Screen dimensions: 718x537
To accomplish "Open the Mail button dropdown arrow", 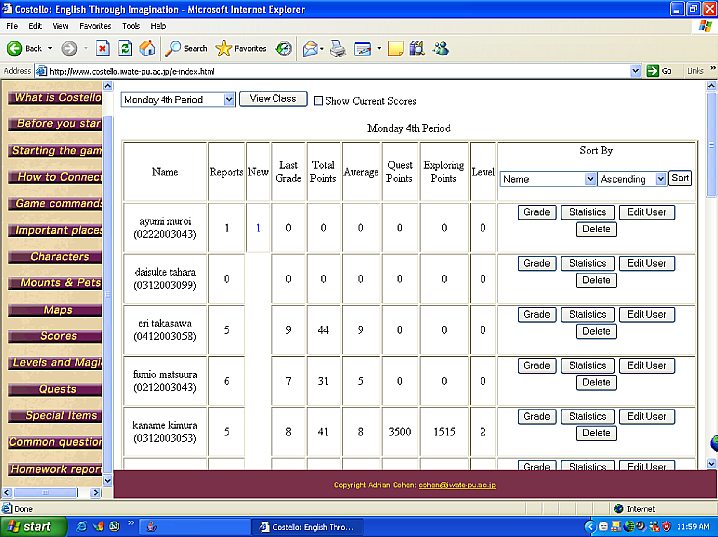I will 322,48.
